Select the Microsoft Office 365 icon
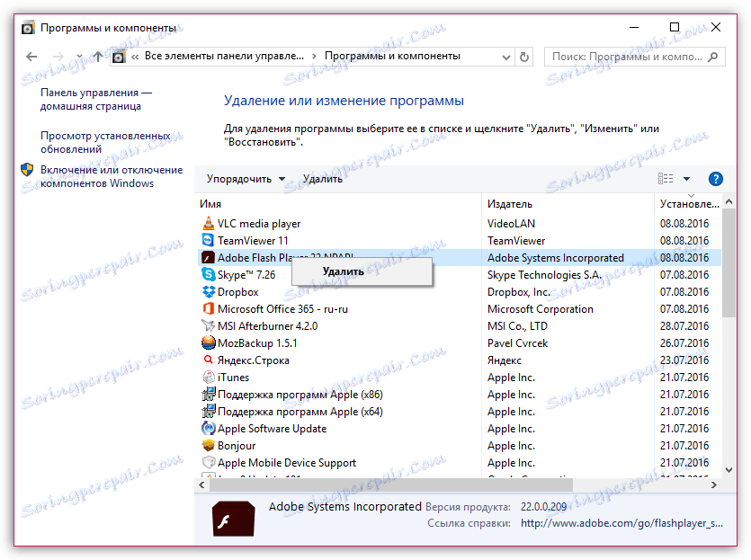 [x=209, y=308]
